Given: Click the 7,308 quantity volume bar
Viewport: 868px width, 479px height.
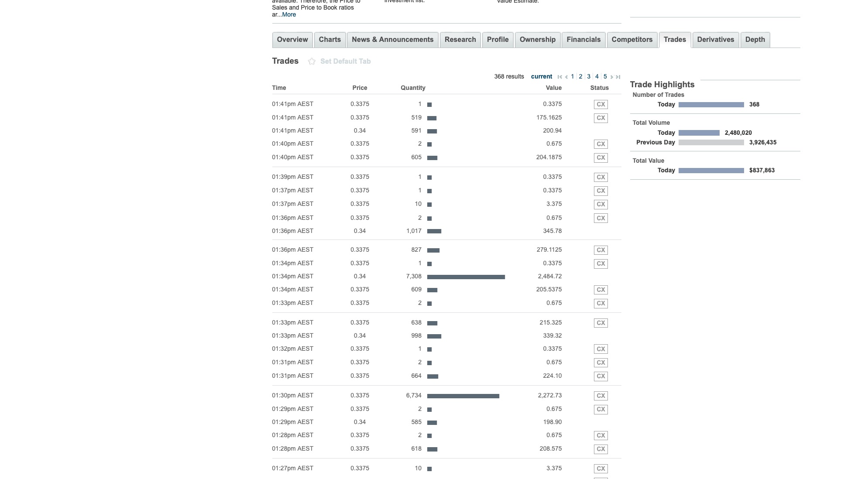Looking at the screenshot, I should coord(466,277).
